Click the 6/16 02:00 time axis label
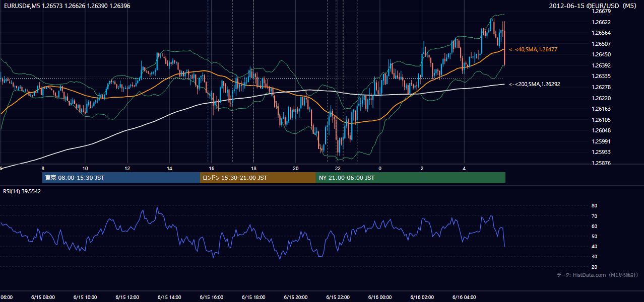Screen dimensions: 644x302 [422, 297]
